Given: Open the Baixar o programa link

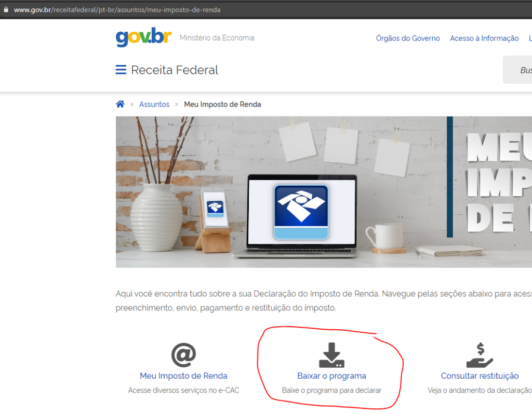Looking at the screenshot, I should coord(331,376).
